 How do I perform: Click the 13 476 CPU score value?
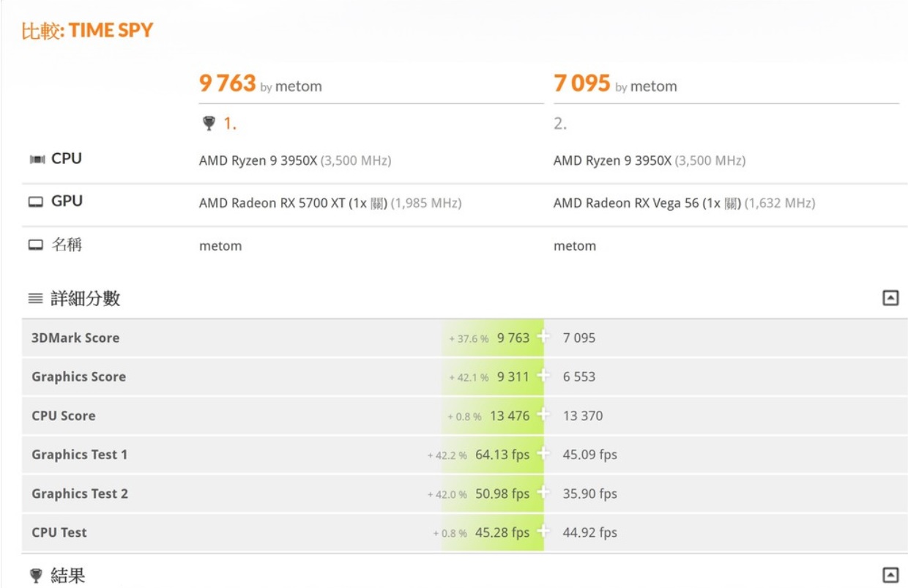(x=510, y=415)
